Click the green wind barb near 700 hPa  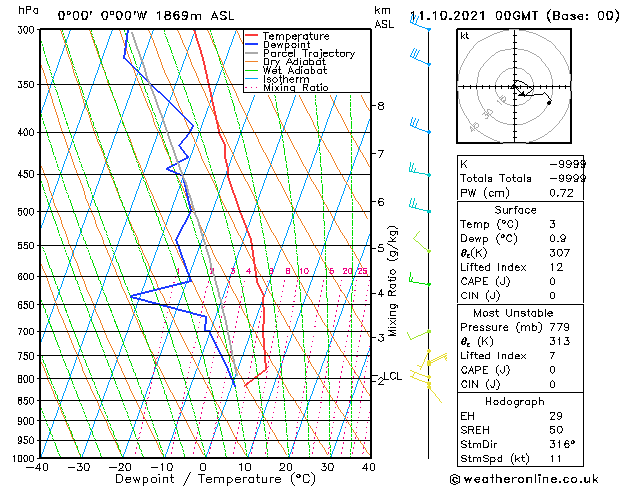[x=419, y=334]
